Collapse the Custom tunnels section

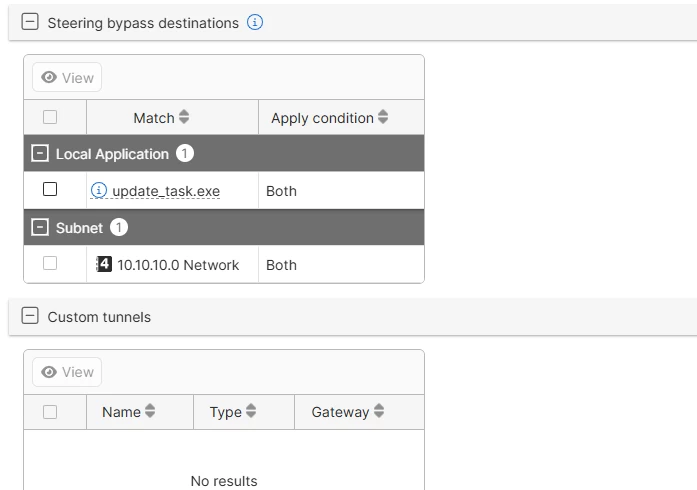point(30,316)
